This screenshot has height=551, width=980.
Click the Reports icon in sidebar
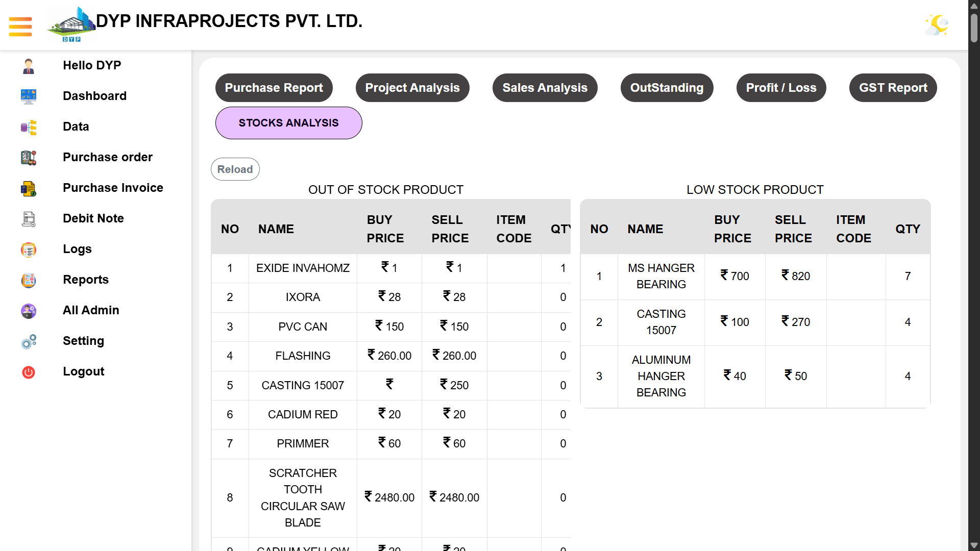click(x=29, y=280)
